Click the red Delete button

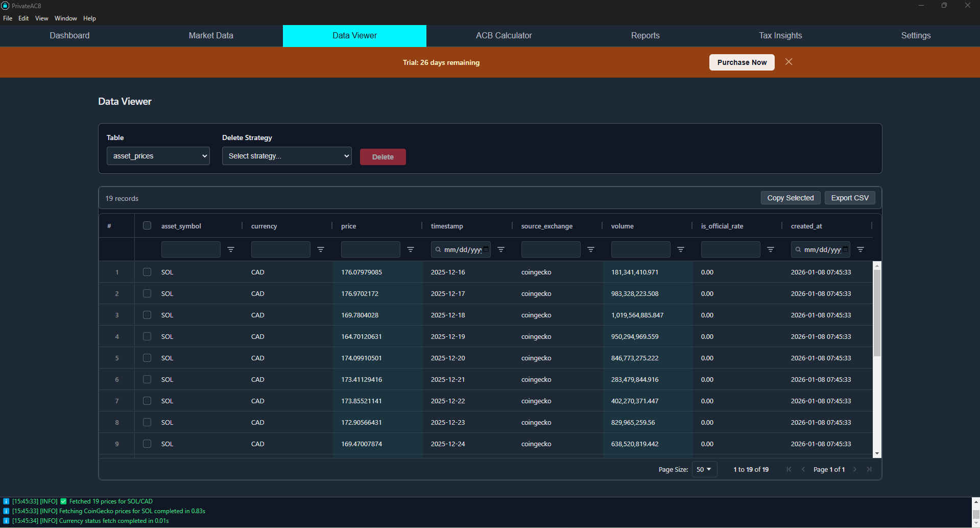383,157
